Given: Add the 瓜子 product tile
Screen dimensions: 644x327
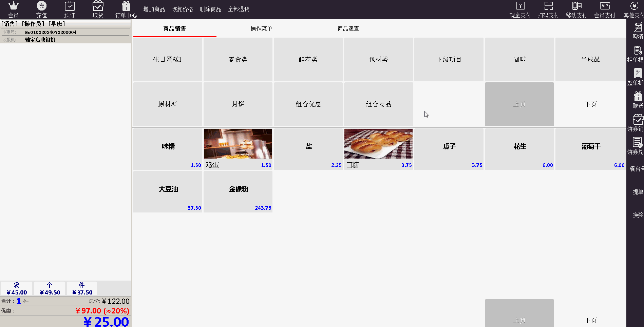Looking at the screenshot, I should pos(449,149).
